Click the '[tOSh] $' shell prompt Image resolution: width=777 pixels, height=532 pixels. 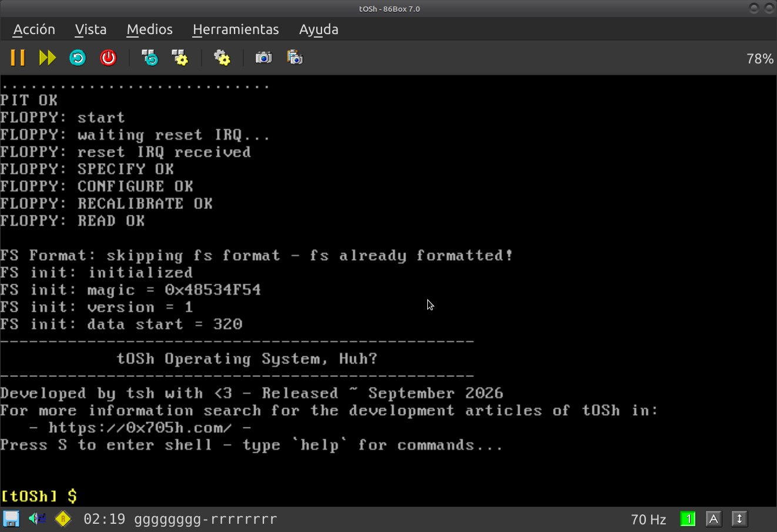(x=39, y=496)
